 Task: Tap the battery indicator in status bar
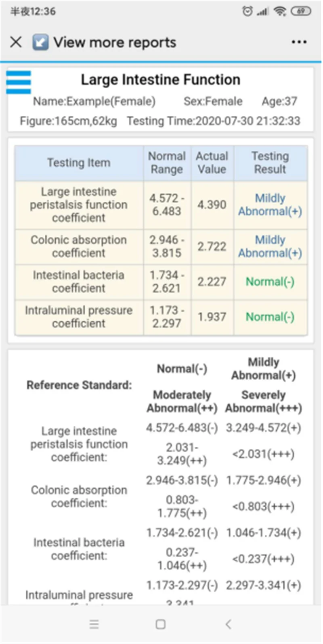301,11
